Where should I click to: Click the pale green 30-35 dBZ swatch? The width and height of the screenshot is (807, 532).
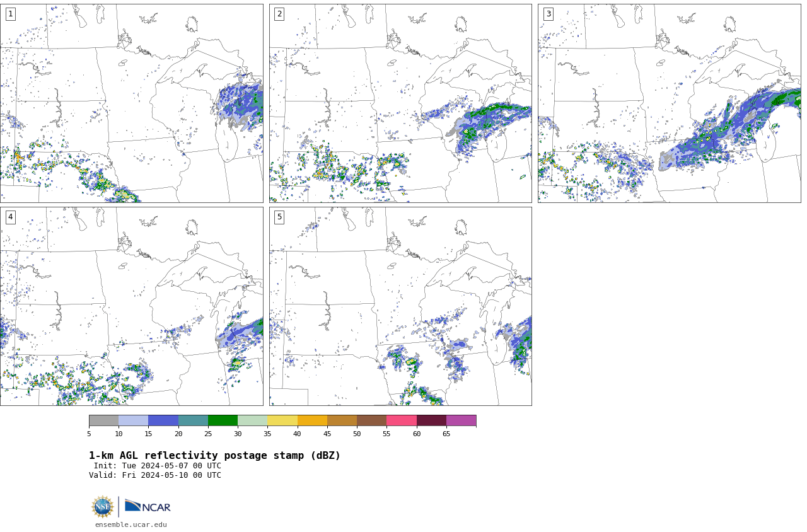252,420
